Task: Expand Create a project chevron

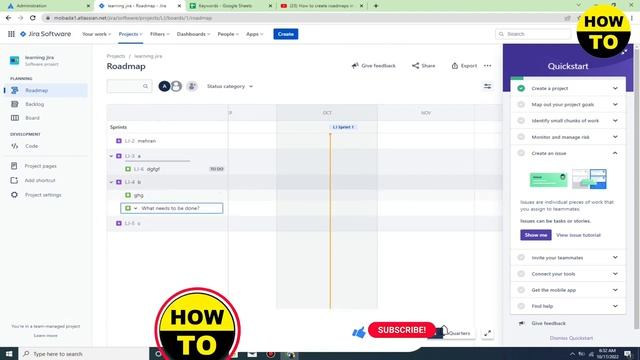Action: coord(615,88)
